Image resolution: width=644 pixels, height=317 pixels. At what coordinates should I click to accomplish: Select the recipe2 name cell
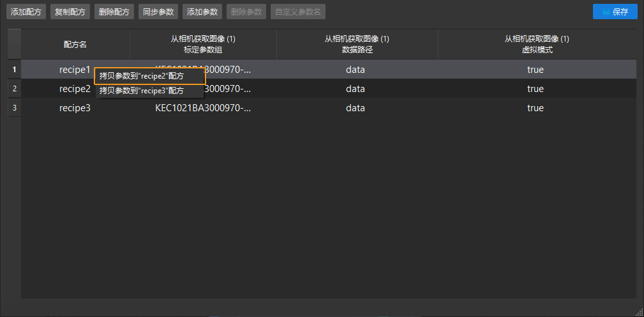75,89
